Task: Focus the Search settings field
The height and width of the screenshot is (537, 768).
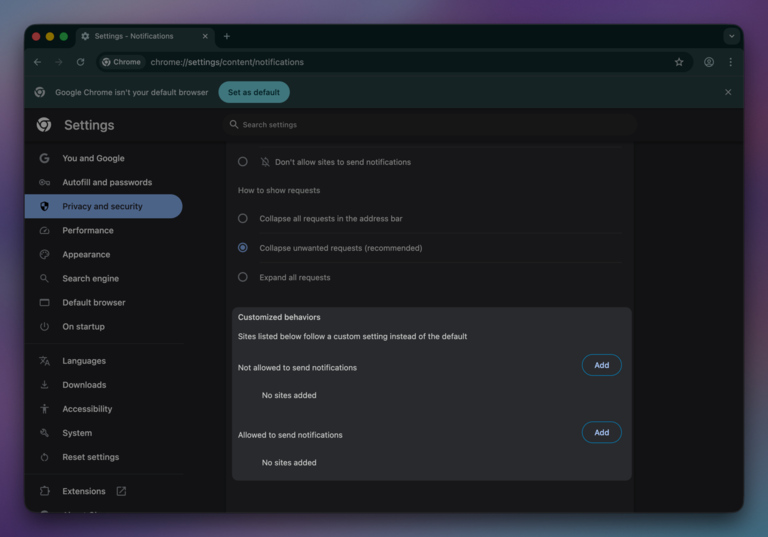Action: tap(430, 124)
